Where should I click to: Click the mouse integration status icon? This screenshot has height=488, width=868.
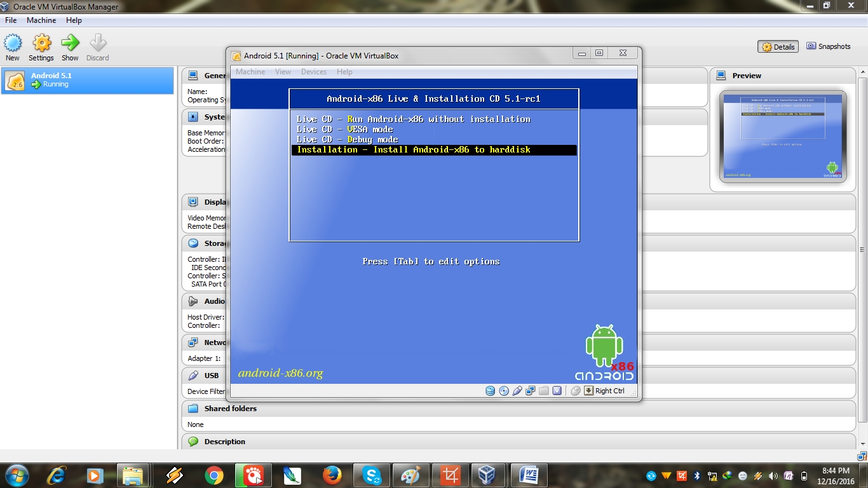tap(576, 391)
